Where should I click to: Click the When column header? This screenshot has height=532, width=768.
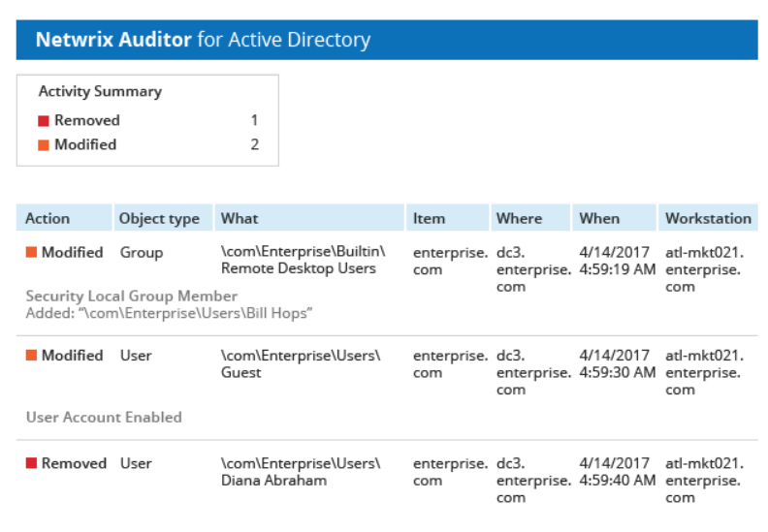pyautogui.click(x=614, y=218)
